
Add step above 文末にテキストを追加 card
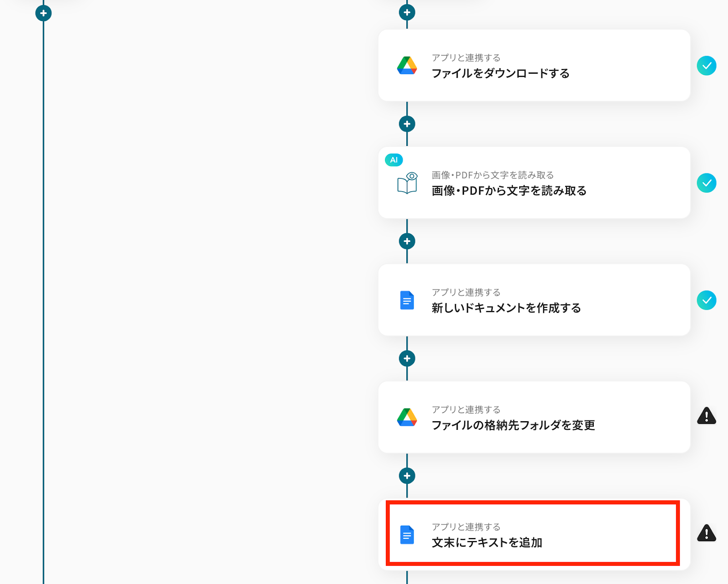[x=407, y=476]
